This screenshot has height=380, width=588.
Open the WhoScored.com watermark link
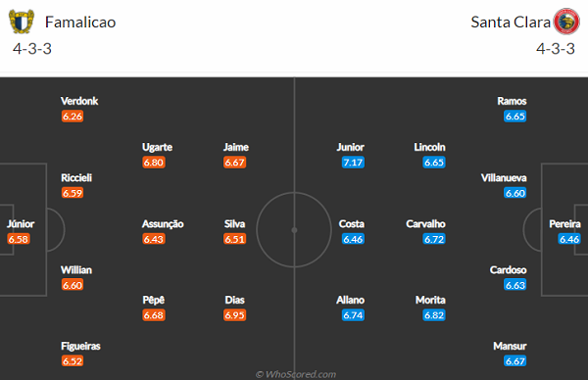(x=296, y=374)
